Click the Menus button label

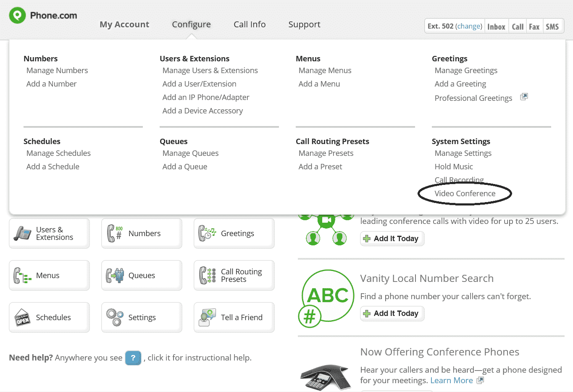point(48,276)
